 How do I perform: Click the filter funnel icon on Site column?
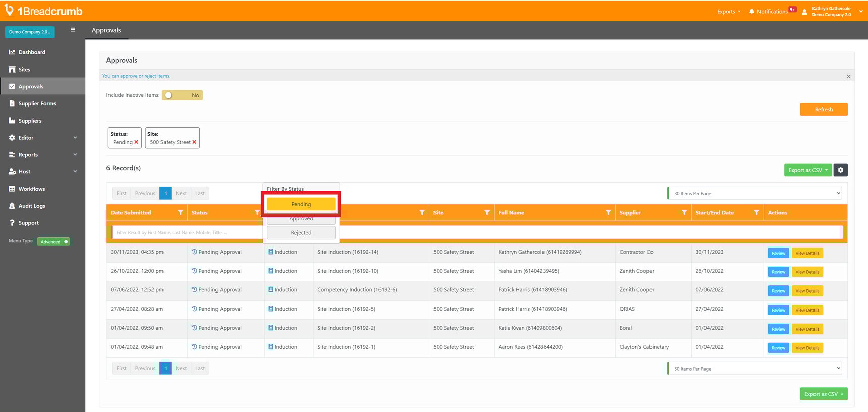click(x=487, y=213)
